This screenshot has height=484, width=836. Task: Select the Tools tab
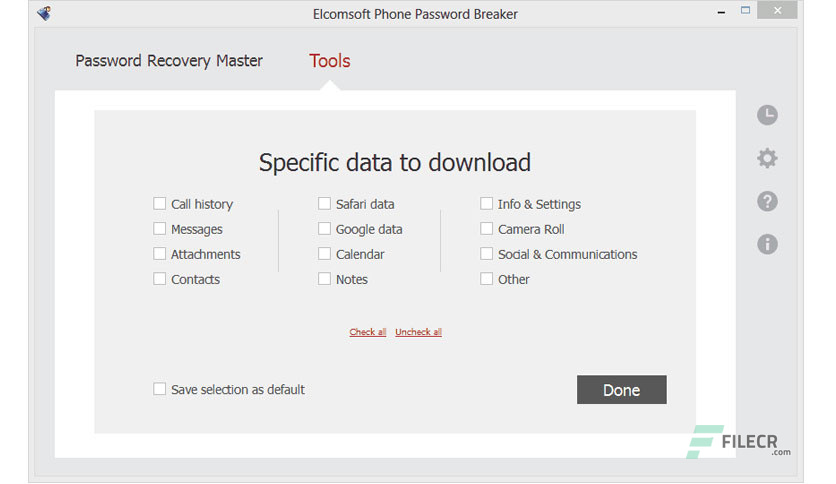pos(329,61)
